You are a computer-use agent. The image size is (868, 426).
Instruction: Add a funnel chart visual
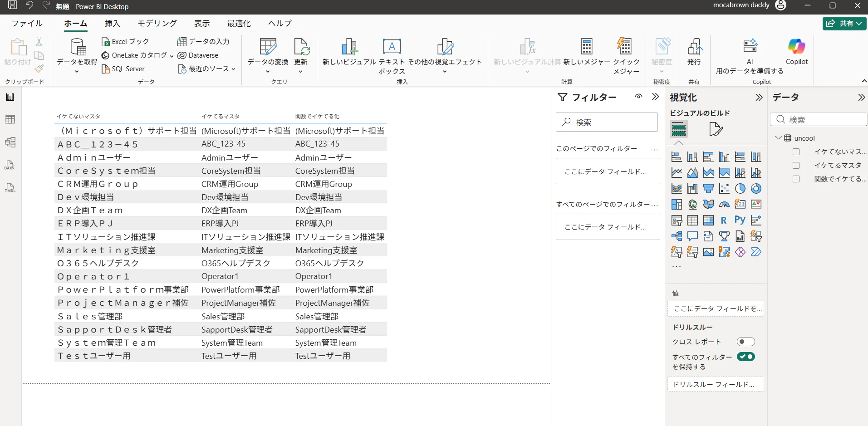pos(708,189)
